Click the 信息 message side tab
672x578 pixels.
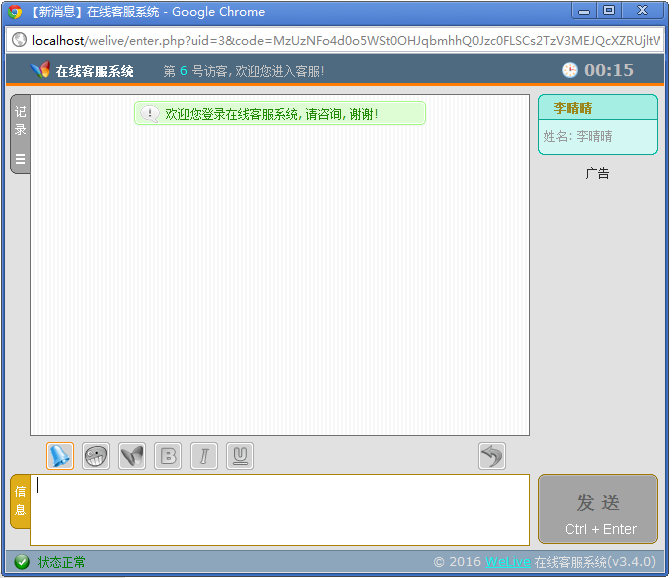pos(20,501)
